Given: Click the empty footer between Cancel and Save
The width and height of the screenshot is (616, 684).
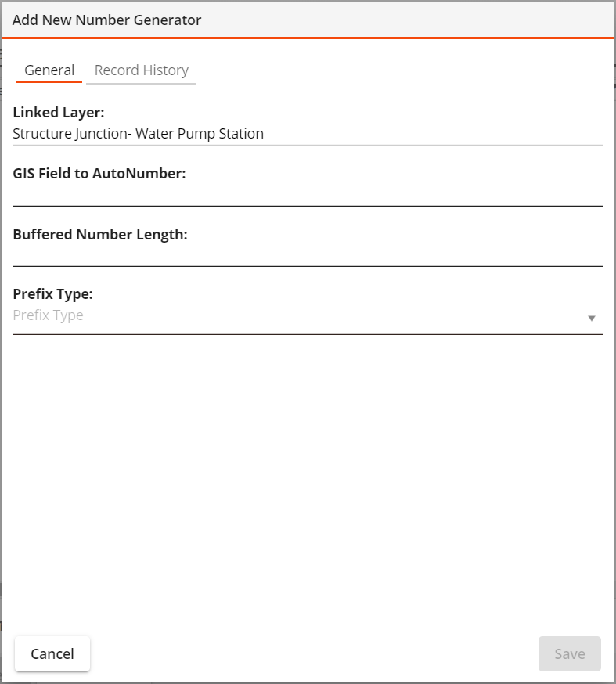Looking at the screenshot, I should [314, 653].
